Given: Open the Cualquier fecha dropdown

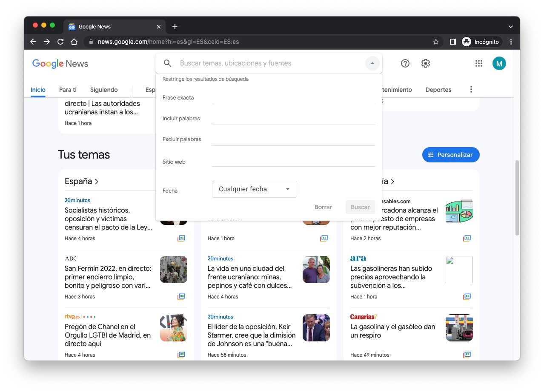Looking at the screenshot, I should pyautogui.click(x=254, y=189).
